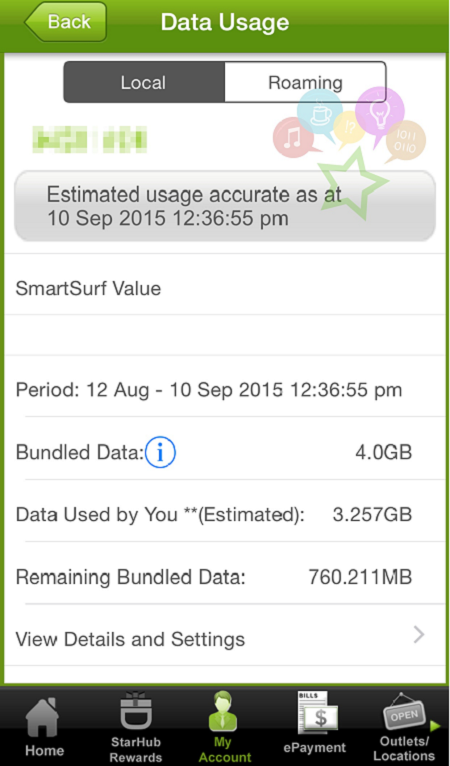Tap the Back button
The height and width of the screenshot is (766, 450).
coord(65,21)
